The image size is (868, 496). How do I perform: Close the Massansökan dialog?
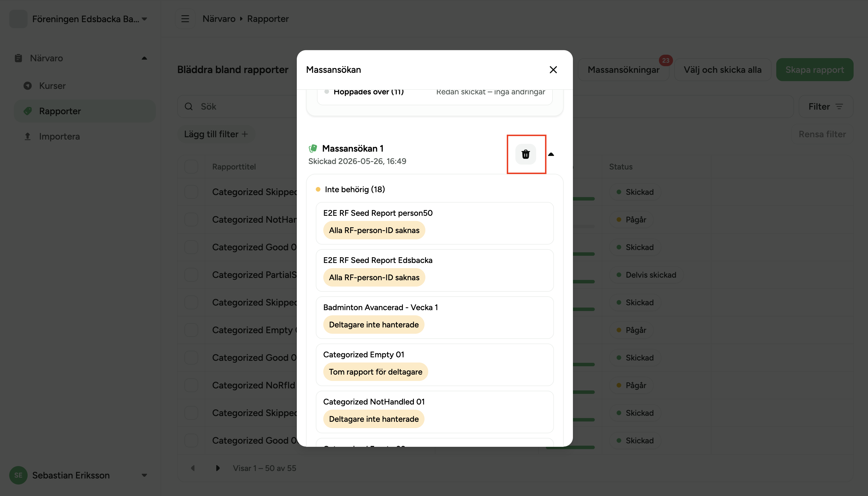(553, 70)
